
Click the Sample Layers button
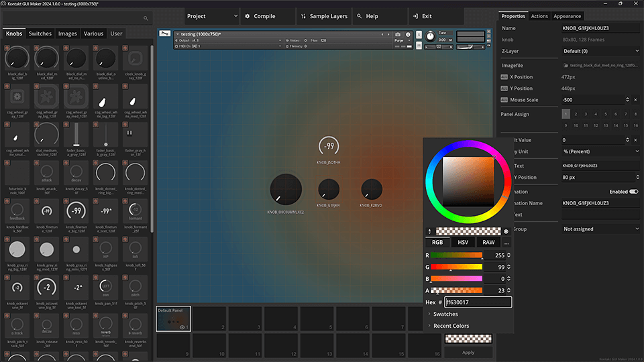coord(324,16)
